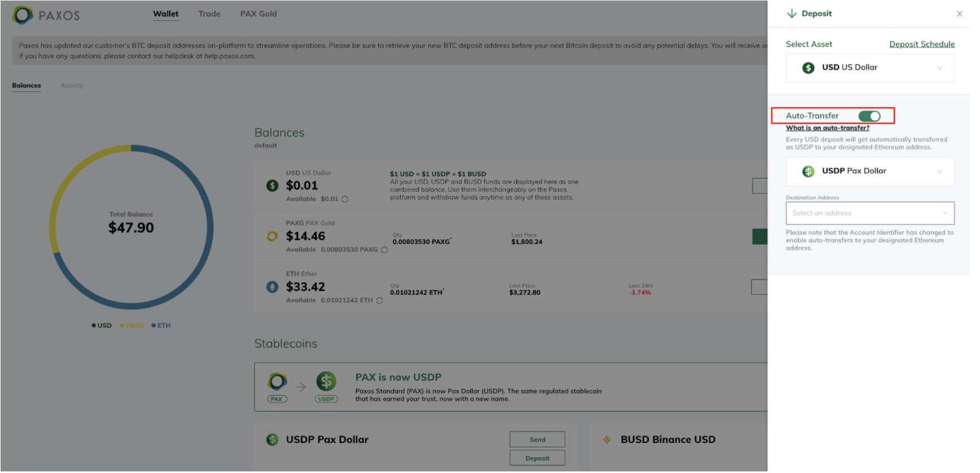
Task: Open the Wallet tab
Action: pos(165,14)
